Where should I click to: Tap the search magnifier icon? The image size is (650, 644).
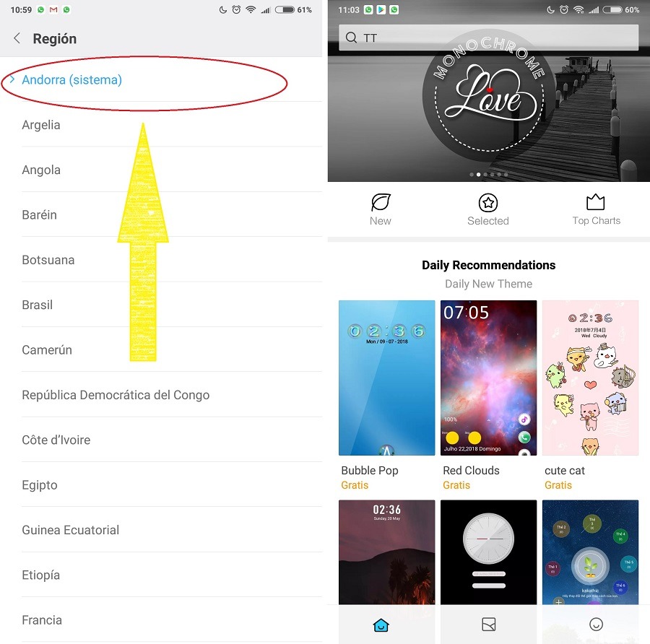tap(351, 38)
